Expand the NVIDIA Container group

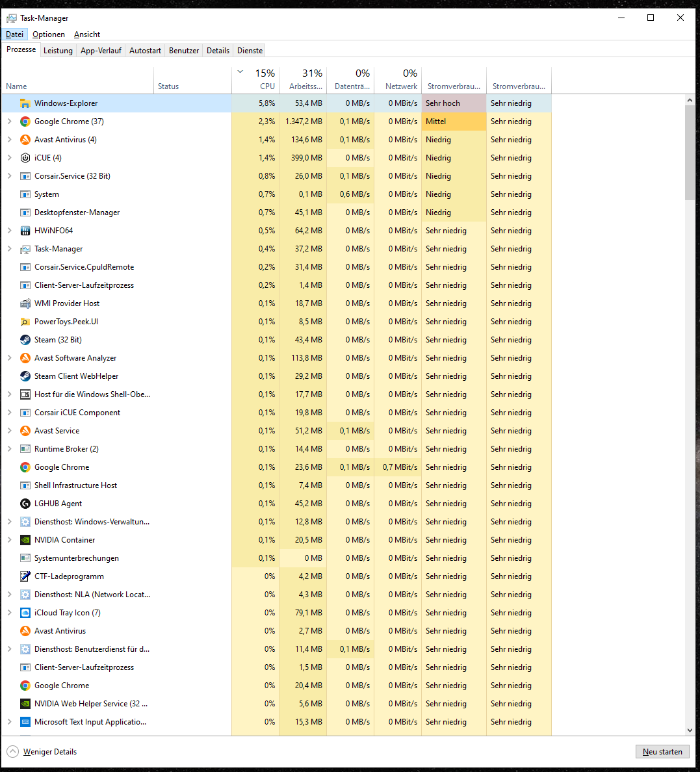[9, 539]
